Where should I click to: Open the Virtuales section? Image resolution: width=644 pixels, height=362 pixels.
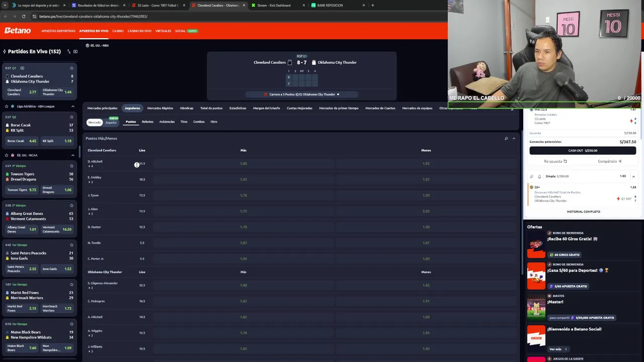[163, 31]
